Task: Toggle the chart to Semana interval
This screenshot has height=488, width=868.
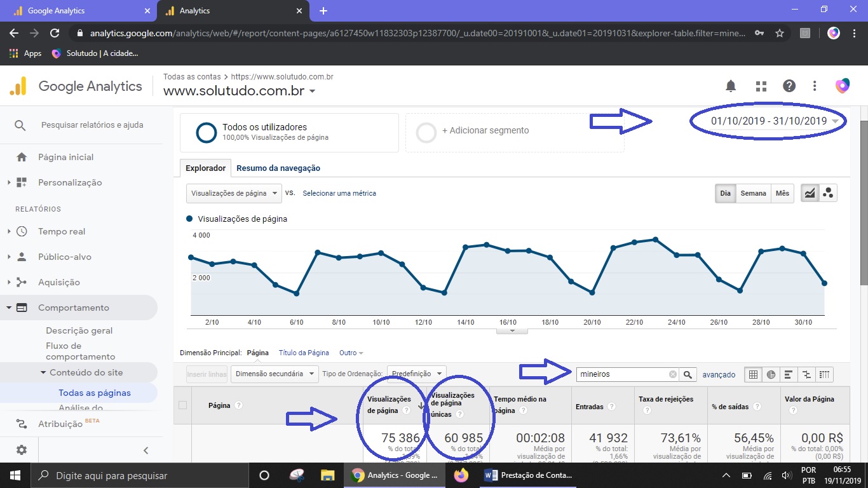Action: coord(753,193)
